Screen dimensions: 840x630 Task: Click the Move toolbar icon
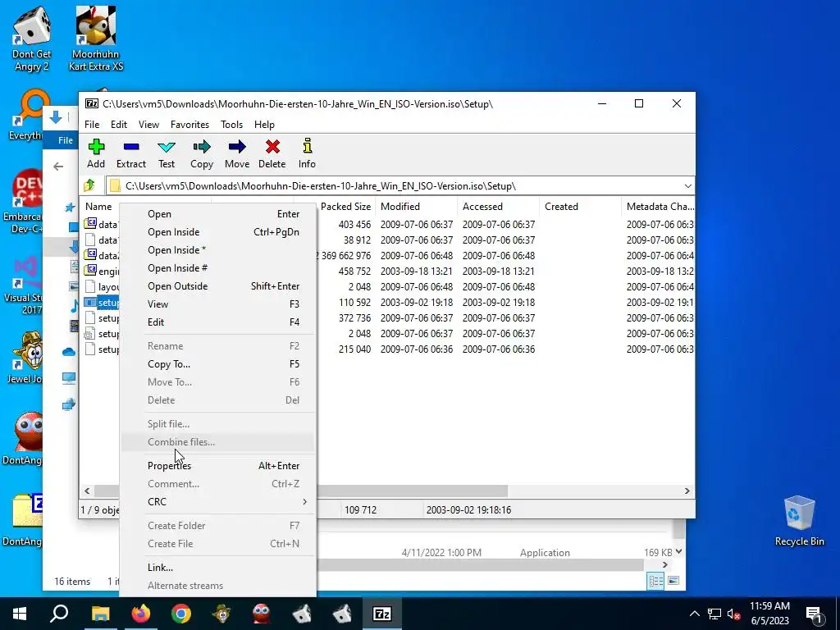[x=237, y=147]
